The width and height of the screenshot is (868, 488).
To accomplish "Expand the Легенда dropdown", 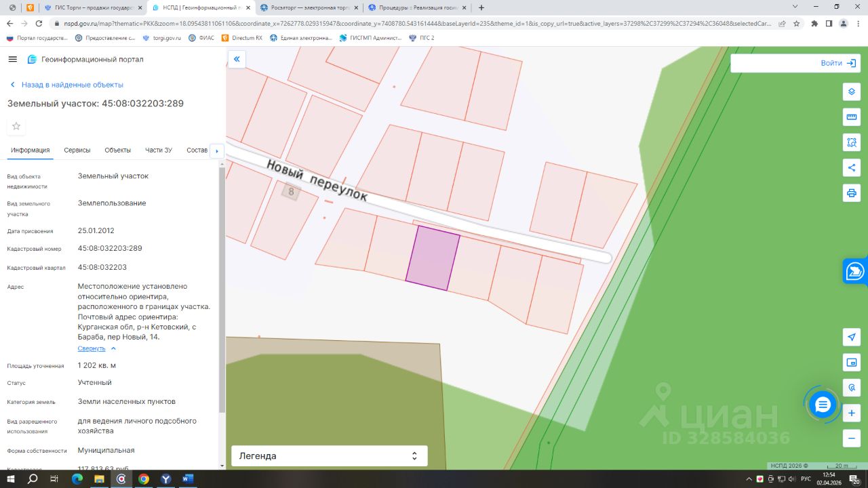I will click(x=329, y=456).
